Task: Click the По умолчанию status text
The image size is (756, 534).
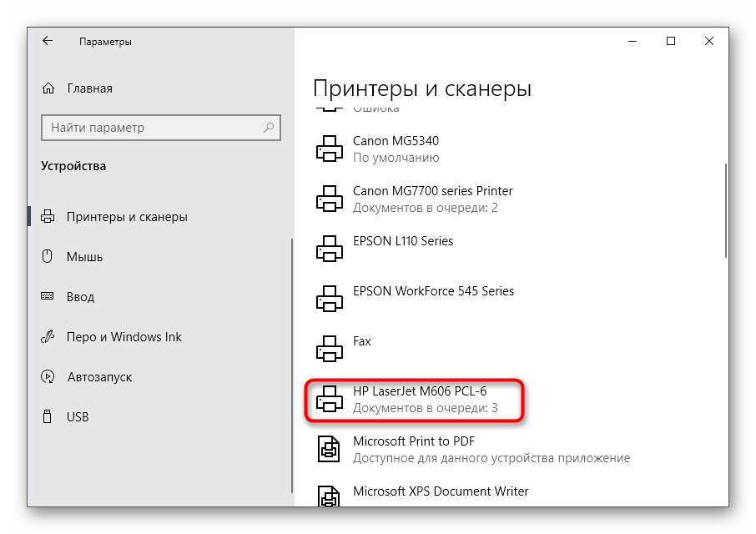Action: click(x=396, y=158)
